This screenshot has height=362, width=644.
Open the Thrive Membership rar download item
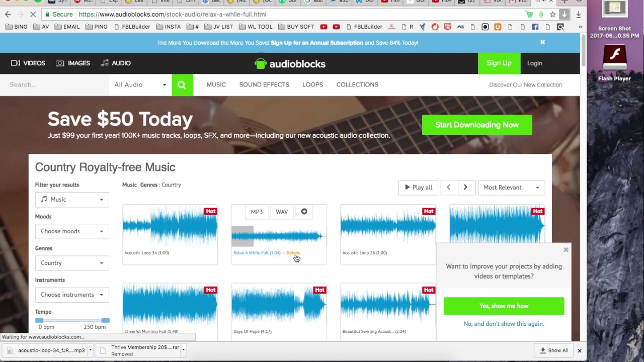pos(141,350)
